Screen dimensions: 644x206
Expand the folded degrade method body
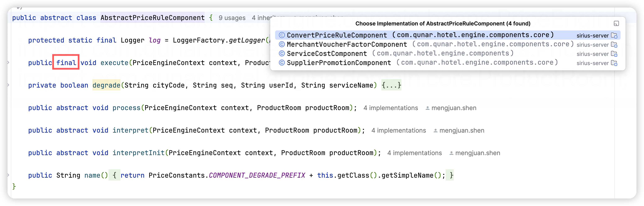391,85
